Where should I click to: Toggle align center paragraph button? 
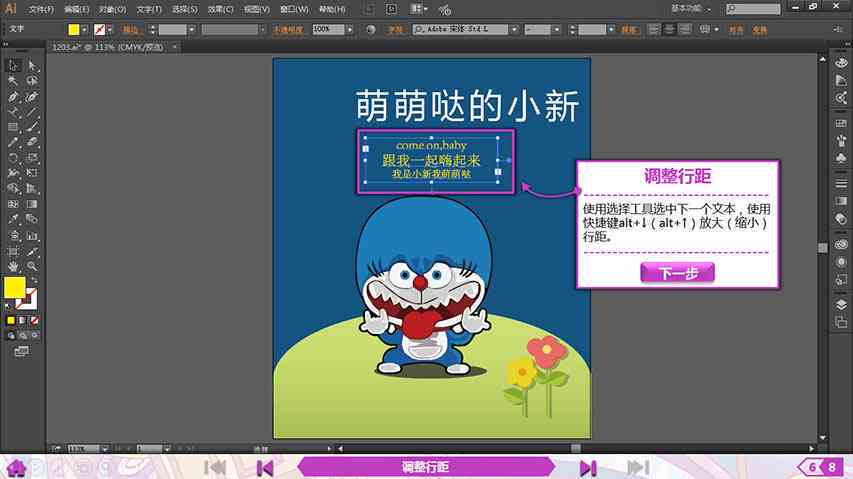(x=669, y=29)
